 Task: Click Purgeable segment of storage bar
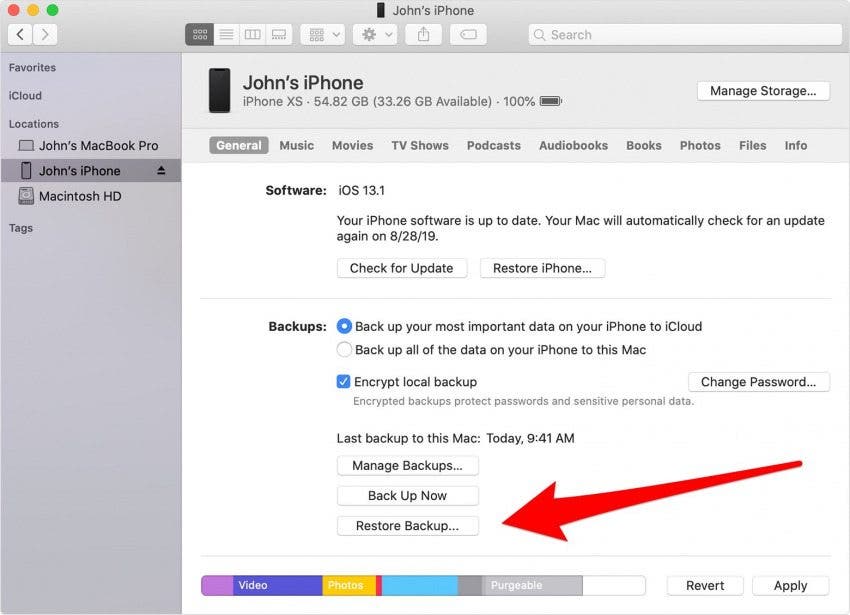point(532,586)
